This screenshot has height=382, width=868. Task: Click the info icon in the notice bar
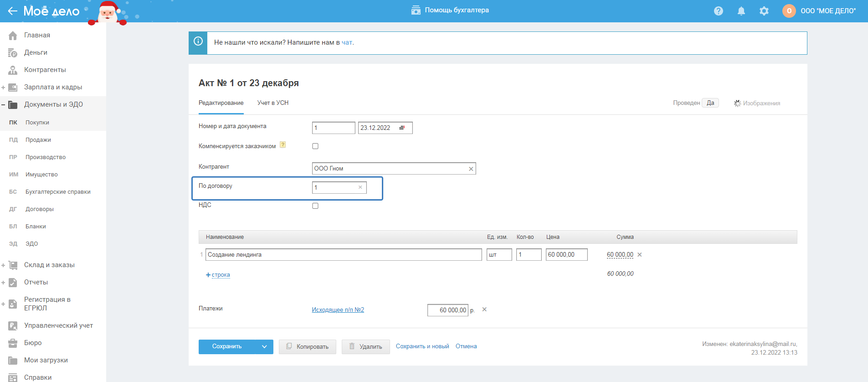(x=198, y=41)
